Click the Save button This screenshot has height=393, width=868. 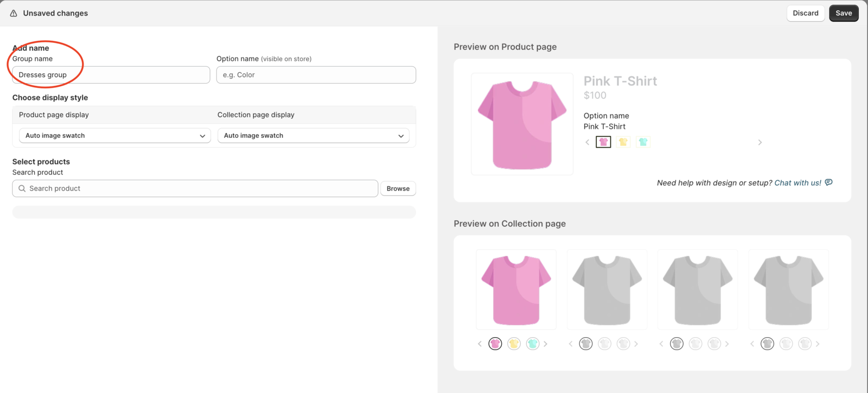point(844,13)
